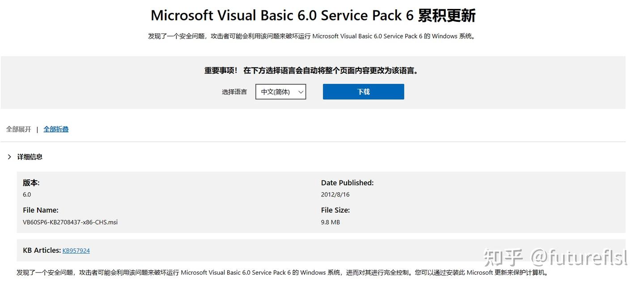Click the 知乎 watermark logo
644x284 pixels.
click(504, 258)
